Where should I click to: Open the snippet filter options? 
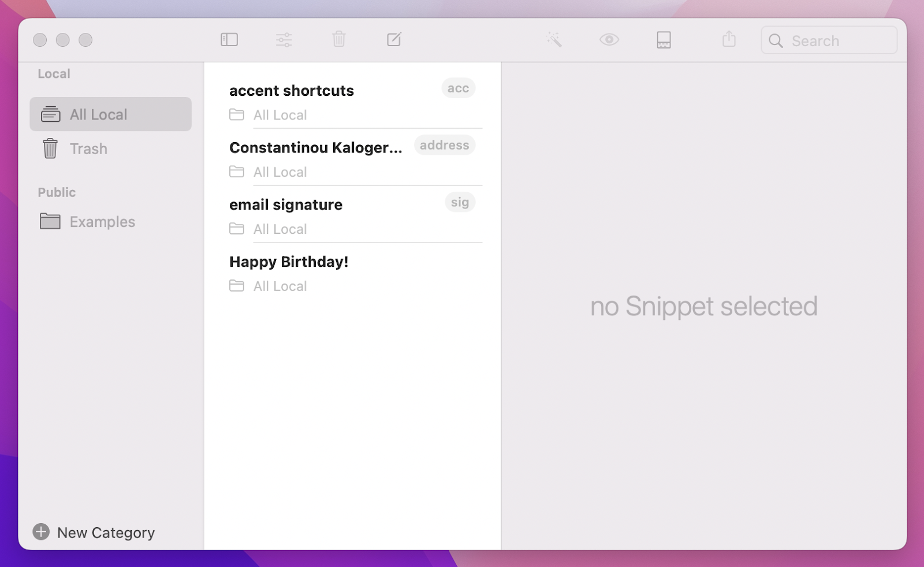(284, 40)
